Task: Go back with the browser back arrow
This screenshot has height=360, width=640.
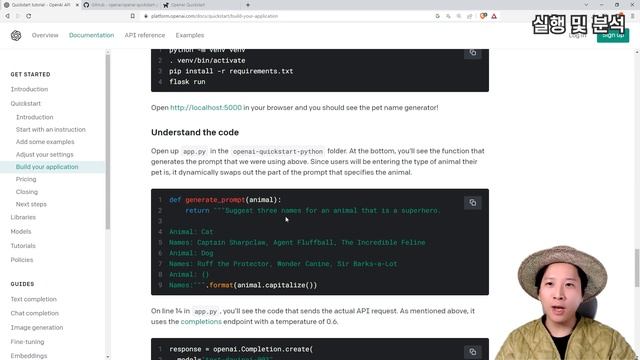Action: click(7, 16)
